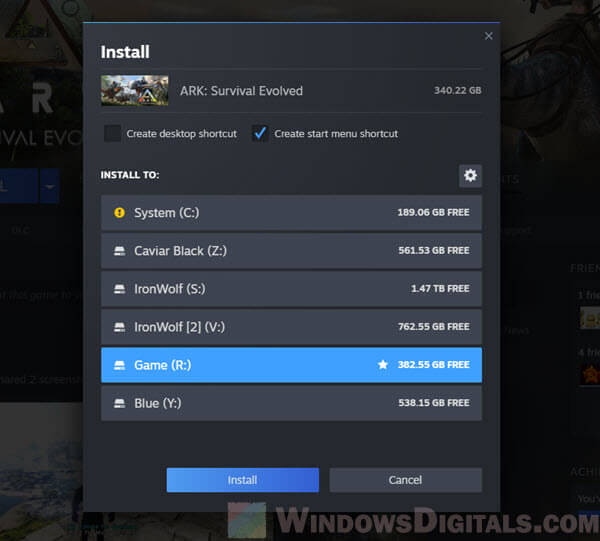Click the default star on Game (R:)
Screen dimensions: 600x541
click(x=383, y=364)
